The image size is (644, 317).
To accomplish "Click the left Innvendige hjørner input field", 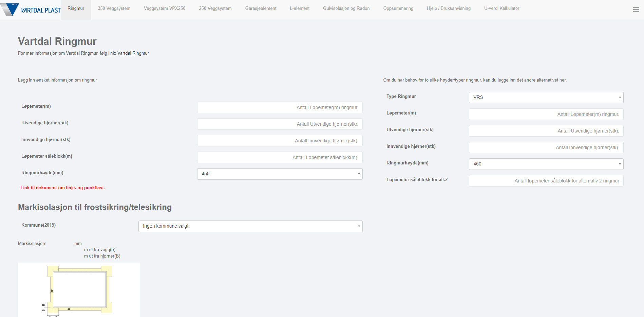I will pos(280,141).
